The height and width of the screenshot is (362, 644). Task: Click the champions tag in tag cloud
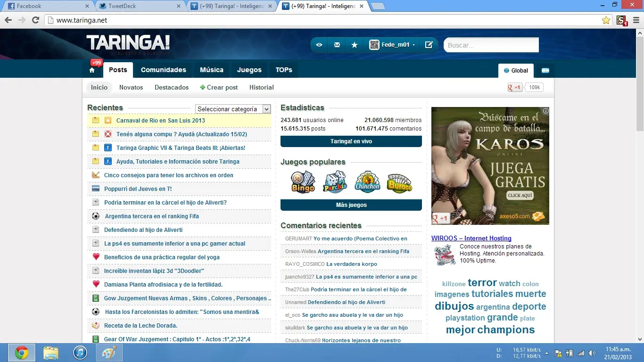(506, 329)
